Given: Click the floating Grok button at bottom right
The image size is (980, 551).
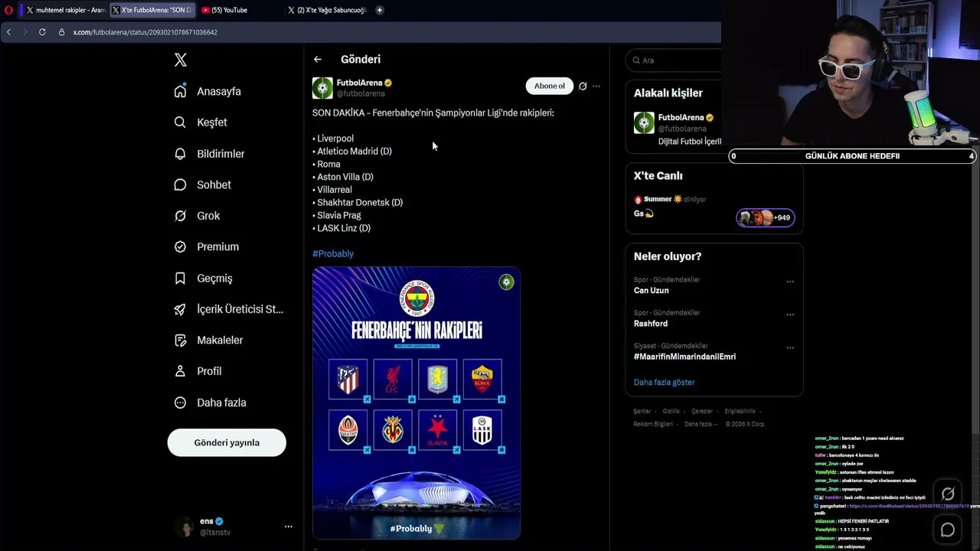Looking at the screenshot, I should 948,494.
